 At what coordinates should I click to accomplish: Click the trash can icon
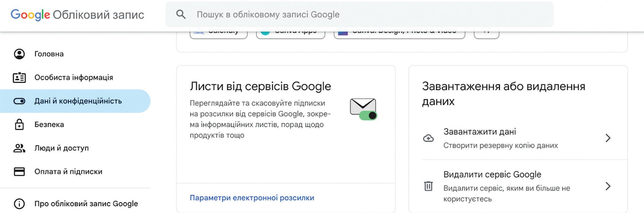428,186
